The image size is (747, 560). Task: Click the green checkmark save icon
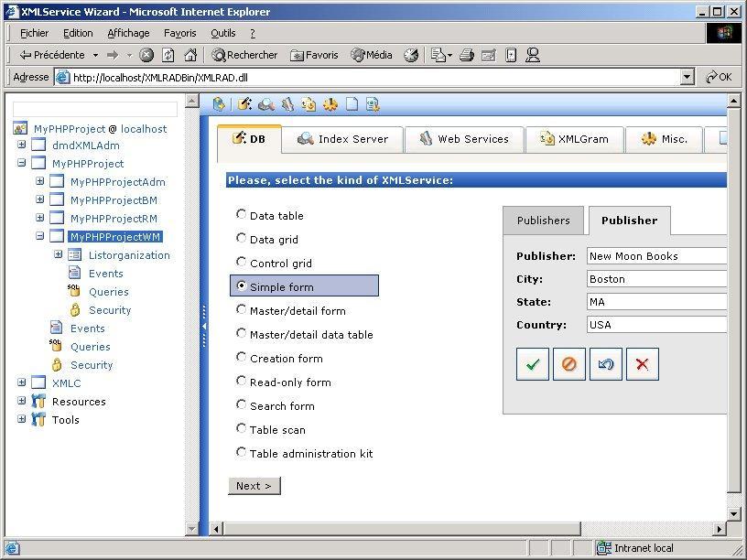click(x=532, y=364)
